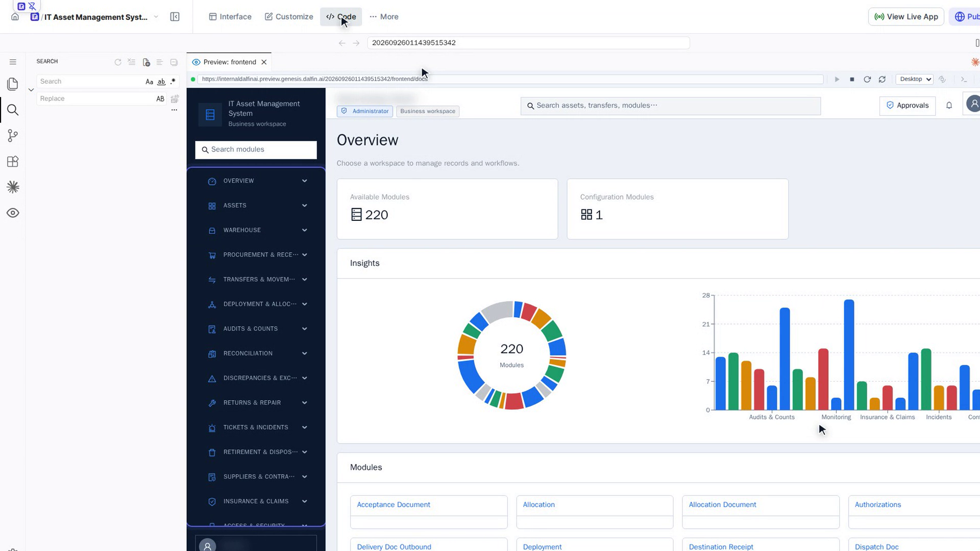
Task: Open the More menu
Action: (384, 17)
